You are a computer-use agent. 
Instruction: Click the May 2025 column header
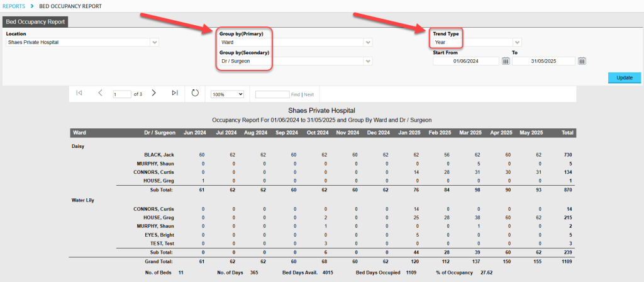coord(531,133)
